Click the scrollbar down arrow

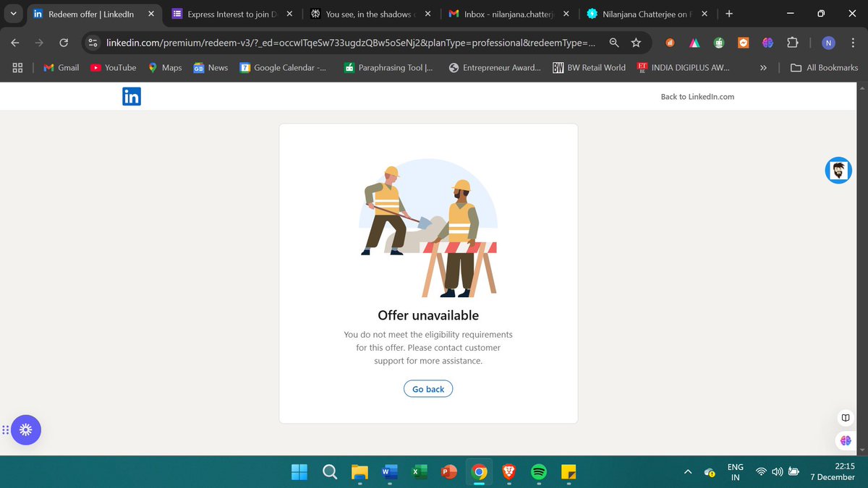click(x=861, y=451)
